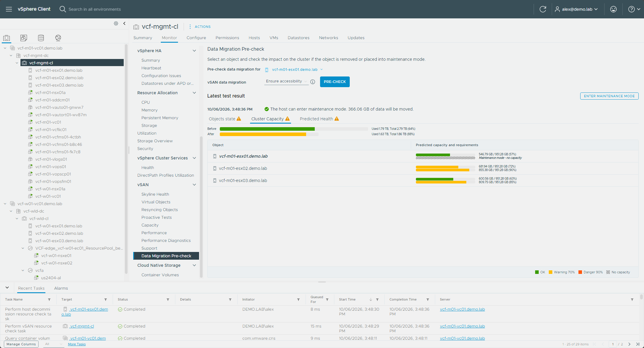Jump to last page of tasks

pos(638,344)
